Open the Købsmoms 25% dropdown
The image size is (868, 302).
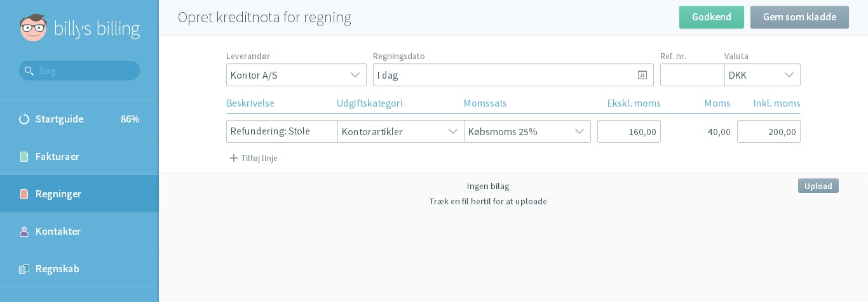527,131
